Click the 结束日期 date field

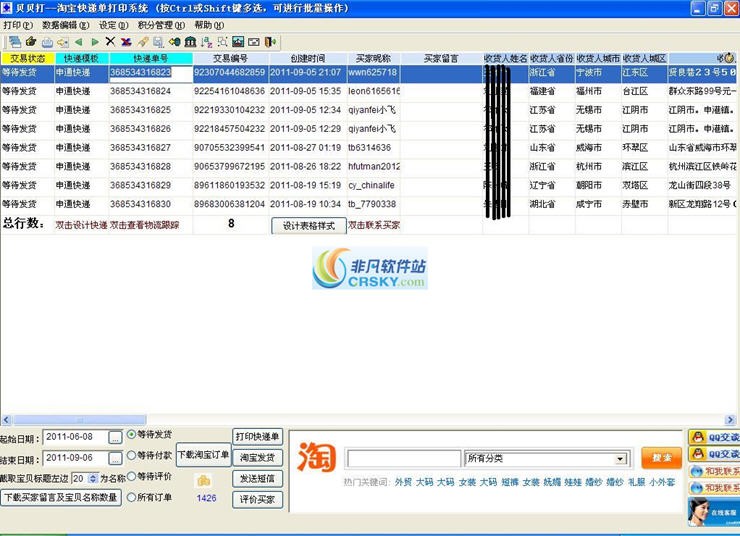(76, 458)
